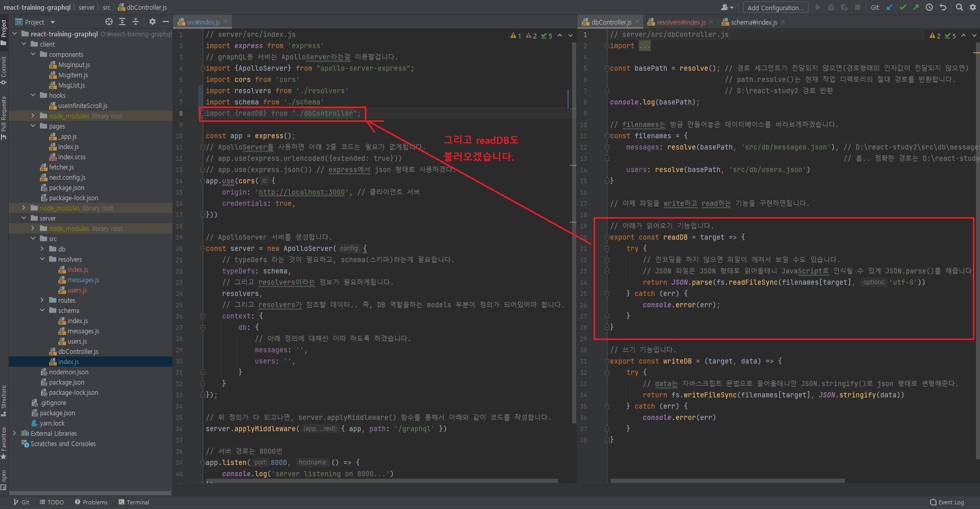Hide the Project tool window
980x509 pixels.
(x=166, y=22)
